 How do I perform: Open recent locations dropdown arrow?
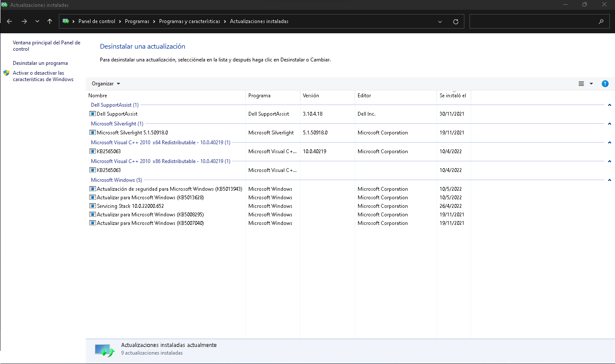click(37, 21)
